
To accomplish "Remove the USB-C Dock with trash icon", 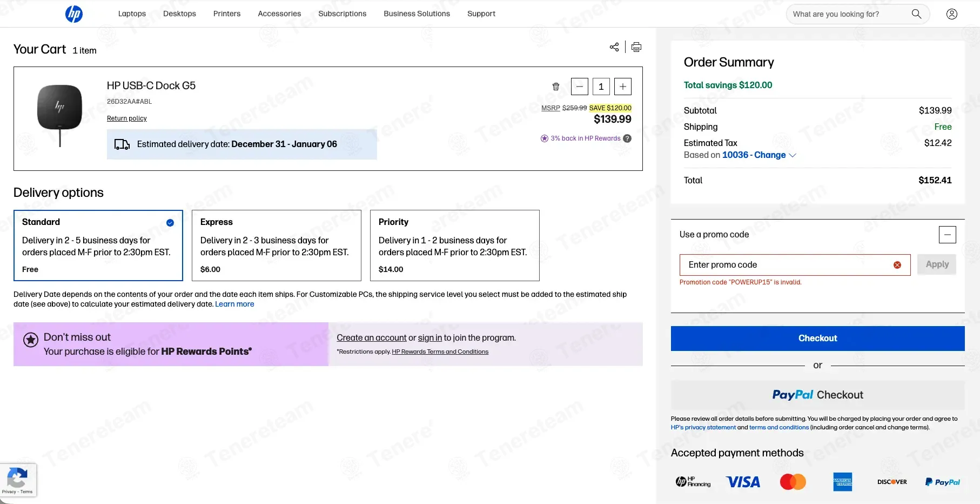I will pyautogui.click(x=556, y=87).
